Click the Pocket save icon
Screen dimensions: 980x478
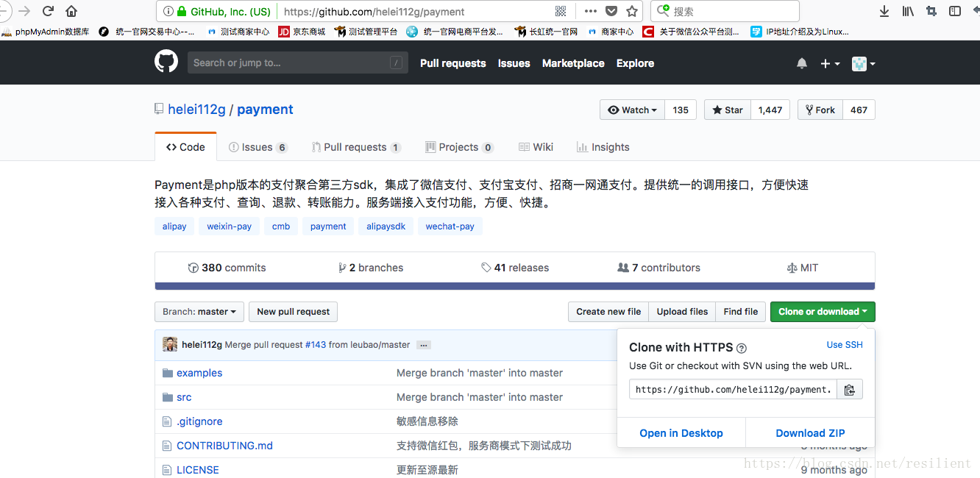click(611, 11)
